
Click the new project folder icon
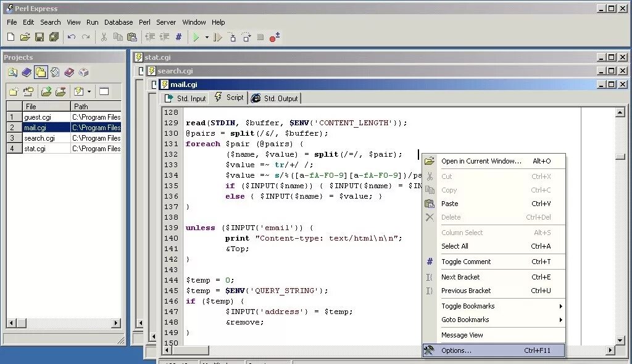coord(14,91)
